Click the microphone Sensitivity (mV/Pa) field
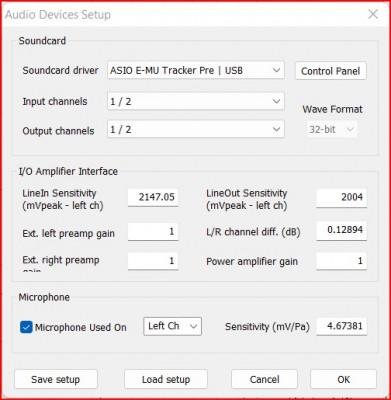391x400 pixels. click(x=341, y=326)
